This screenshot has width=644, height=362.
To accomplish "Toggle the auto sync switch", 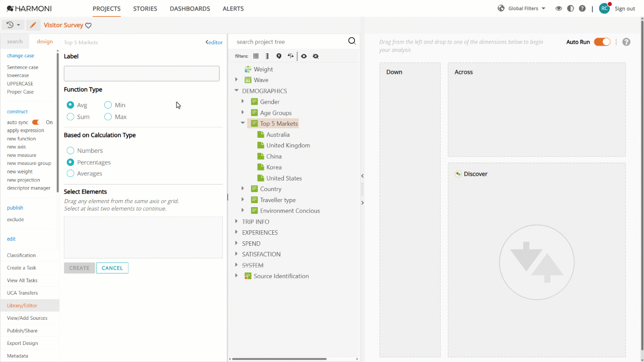I will [36, 122].
